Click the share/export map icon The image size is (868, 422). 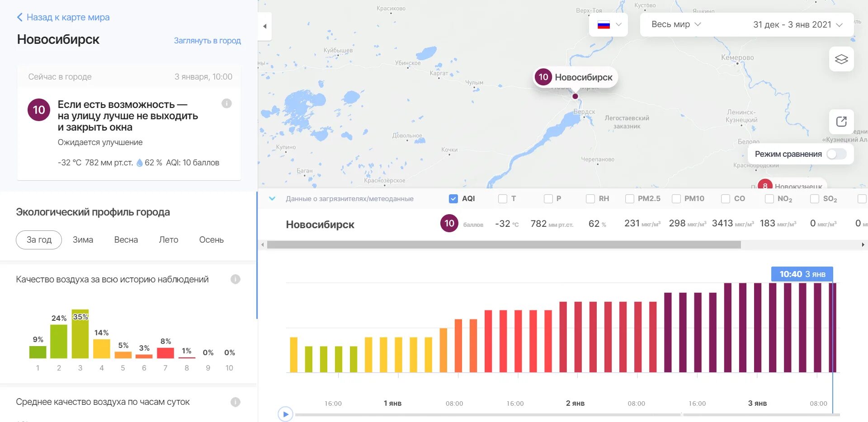841,122
